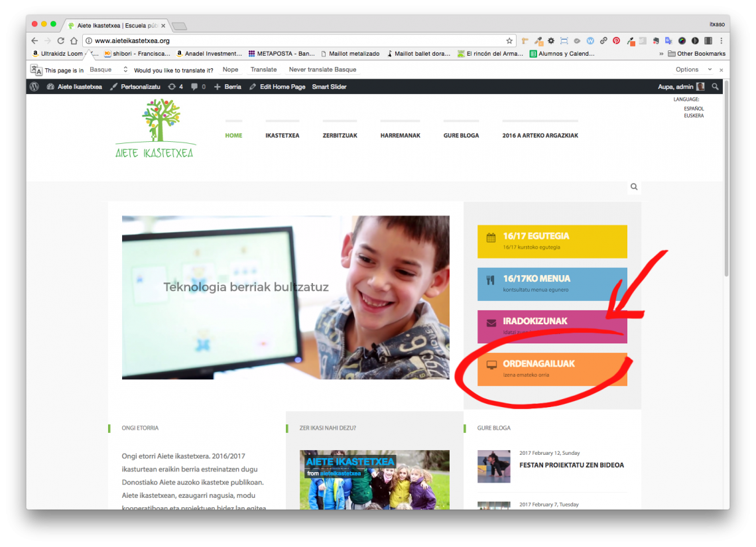Click the Aiete Ikastetxea tree logo
The height and width of the screenshot is (547, 756).
(x=156, y=128)
